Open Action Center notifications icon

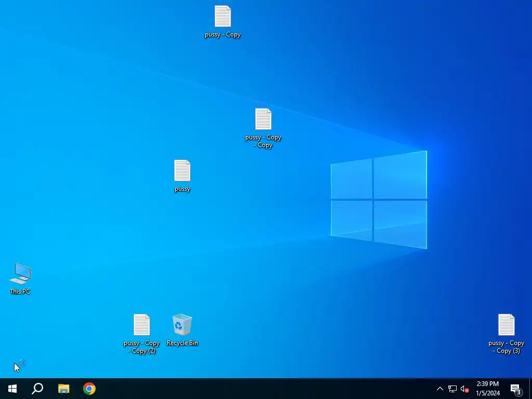click(516, 389)
